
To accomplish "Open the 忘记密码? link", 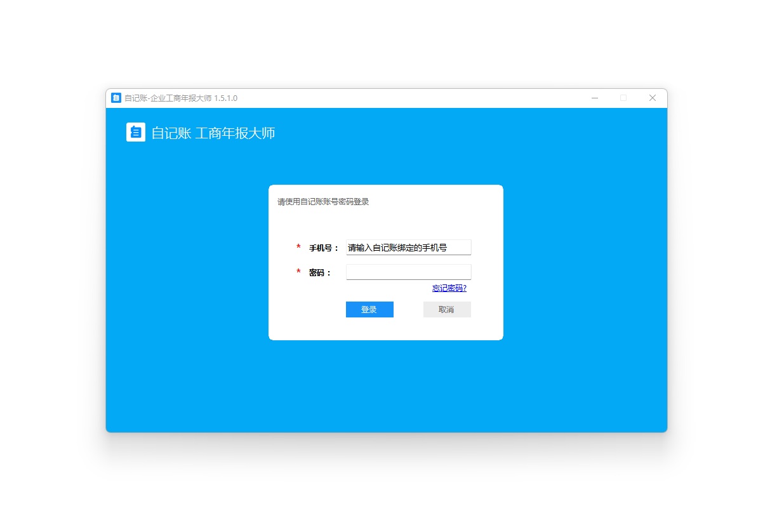I will (449, 288).
